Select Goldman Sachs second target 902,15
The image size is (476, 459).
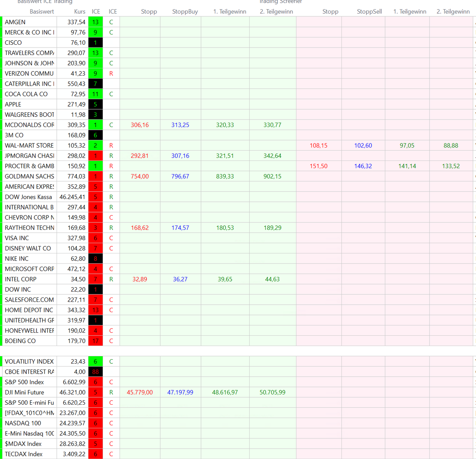[x=272, y=177]
